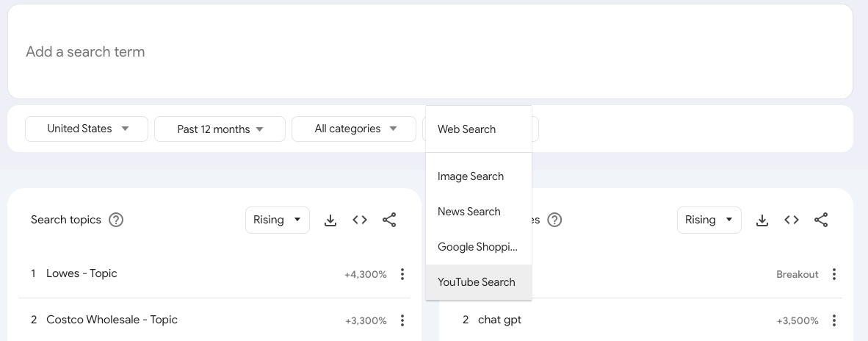Open the United States region dropdown
868x341 pixels.
(87, 129)
